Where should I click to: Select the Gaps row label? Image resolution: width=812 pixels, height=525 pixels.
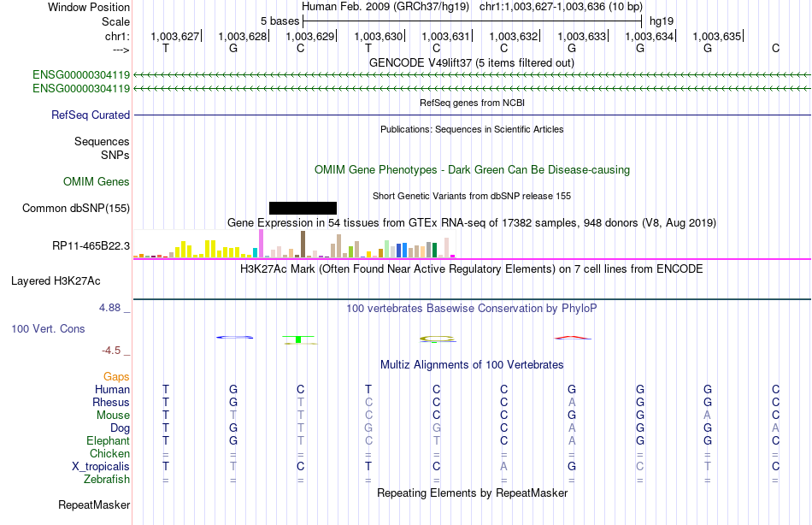[116, 376]
